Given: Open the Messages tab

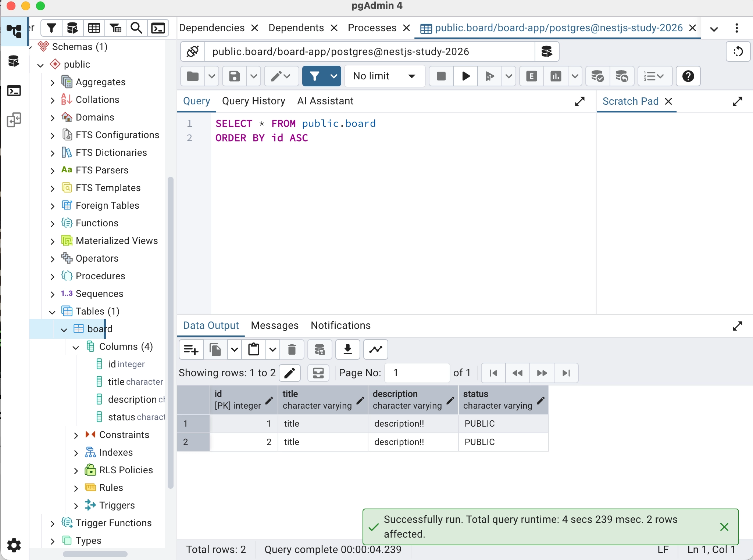Looking at the screenshot, I should [x=275, y=326].
